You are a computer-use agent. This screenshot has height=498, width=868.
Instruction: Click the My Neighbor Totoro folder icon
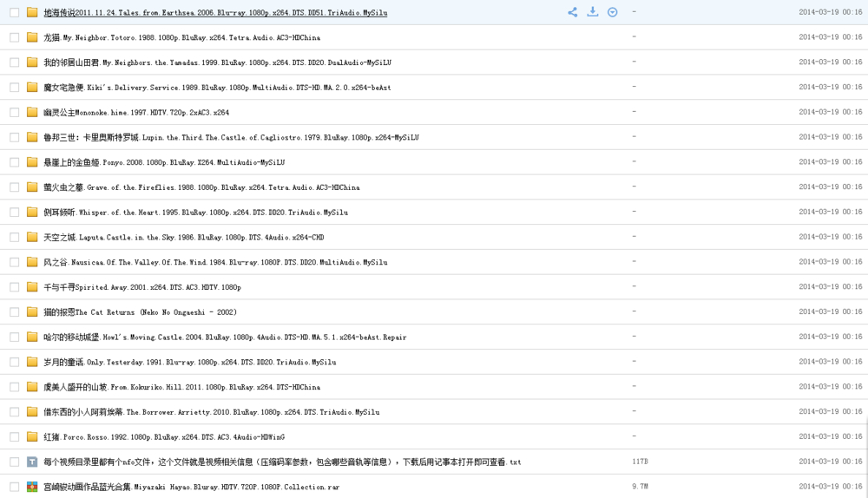32,37
